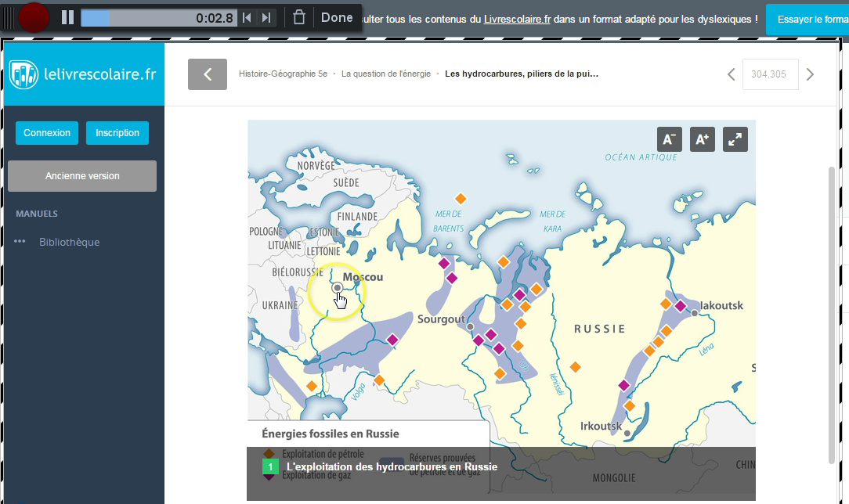Open Histoire-Géographie 5e breadcrumb

(x=284, y=74)
